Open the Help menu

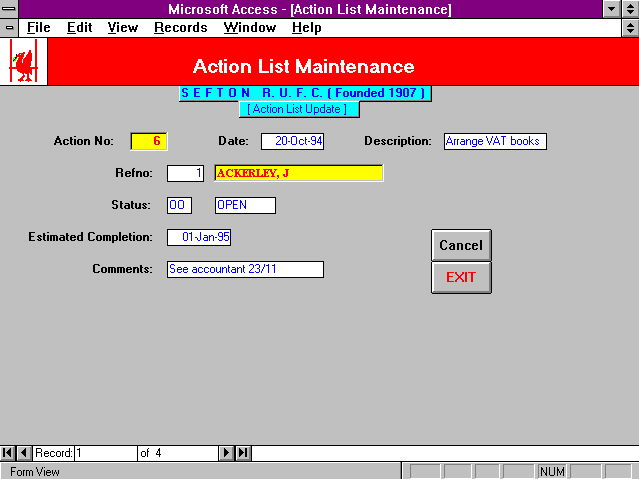click(306, 28)
